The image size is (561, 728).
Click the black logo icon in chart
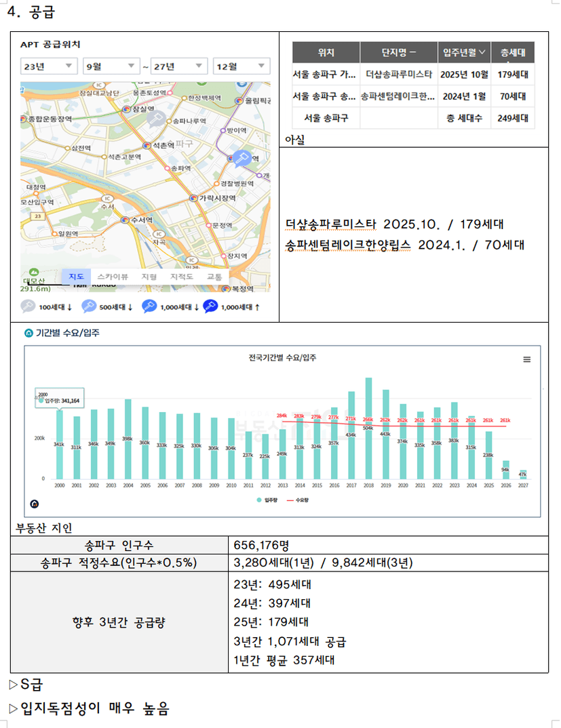tap(35, 504)
